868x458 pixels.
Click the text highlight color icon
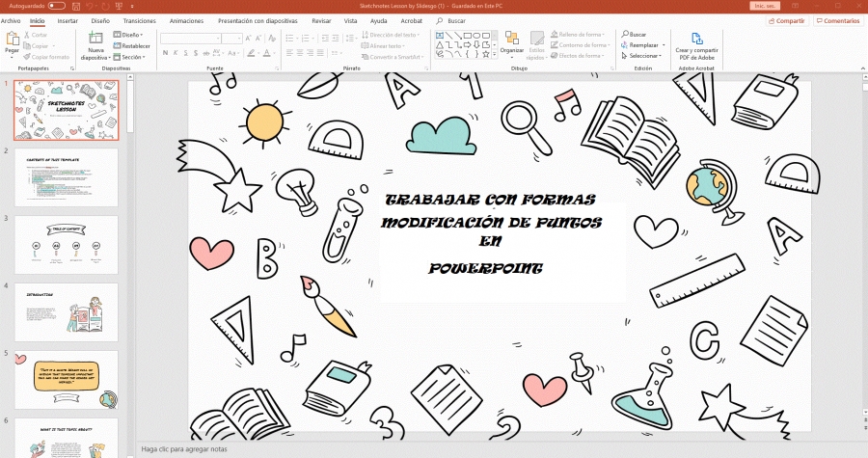click(x=252, y=53)
